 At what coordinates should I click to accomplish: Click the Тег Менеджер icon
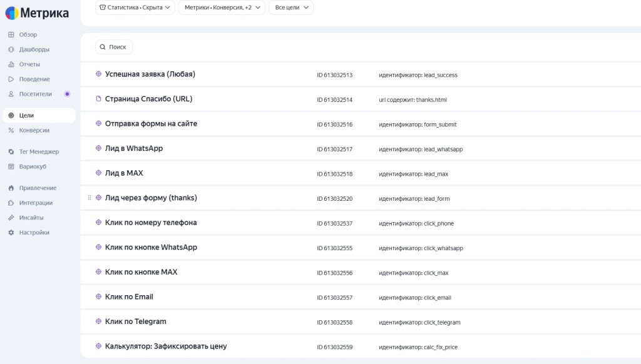coord(11,151)
